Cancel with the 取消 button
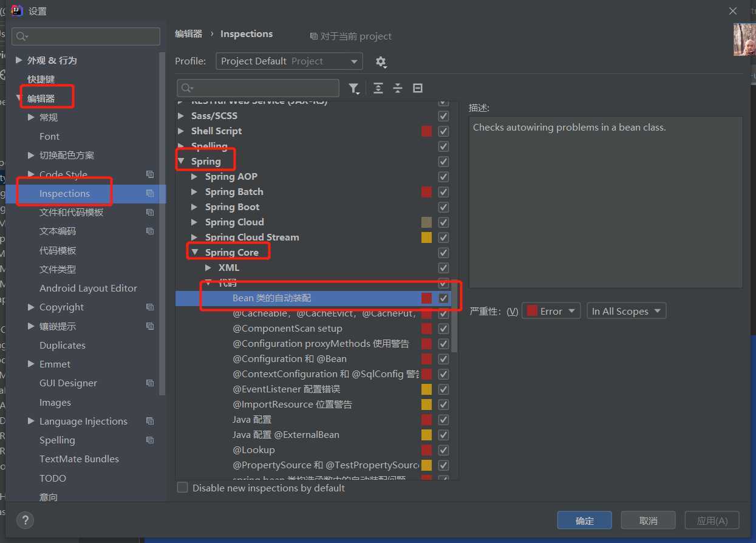 tap(649, 521)
